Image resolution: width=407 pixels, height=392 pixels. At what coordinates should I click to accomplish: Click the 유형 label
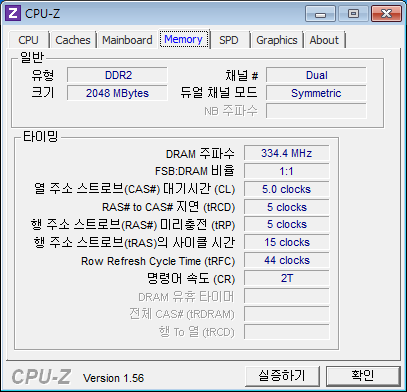(43, 75)
